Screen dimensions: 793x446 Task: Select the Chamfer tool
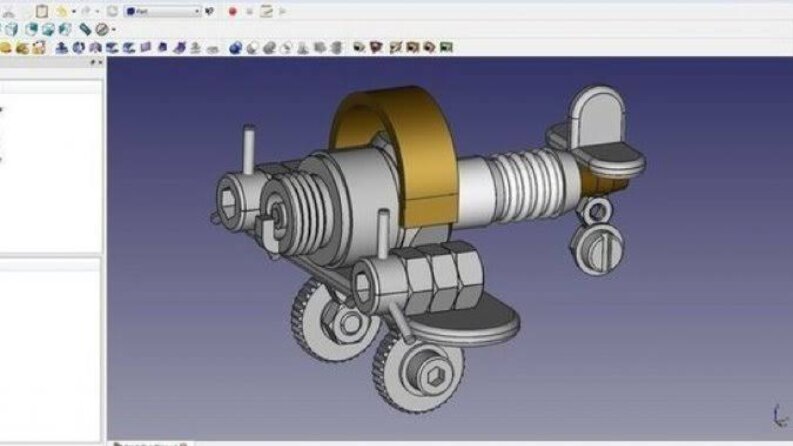click(x=129, y=48)
